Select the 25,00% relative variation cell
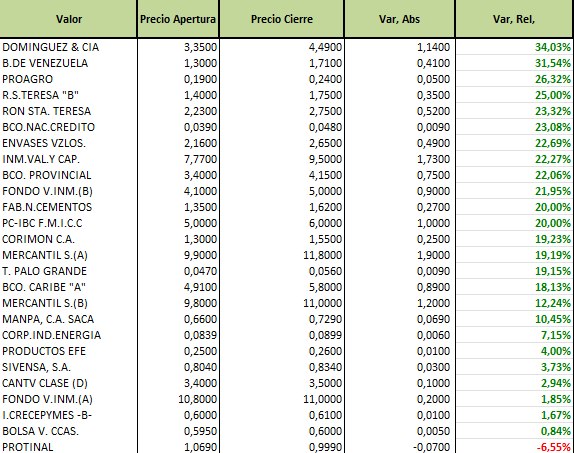Viewport: 574px width, 453px height. point(514,95)
